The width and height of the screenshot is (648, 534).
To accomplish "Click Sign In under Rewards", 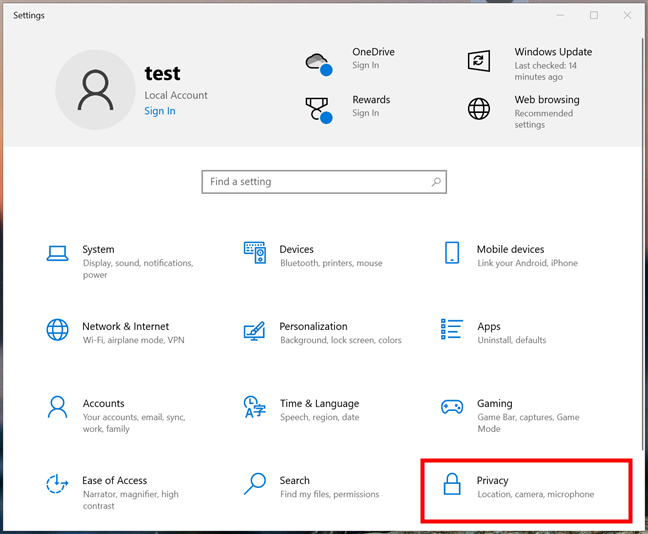I will click(365, 113).
